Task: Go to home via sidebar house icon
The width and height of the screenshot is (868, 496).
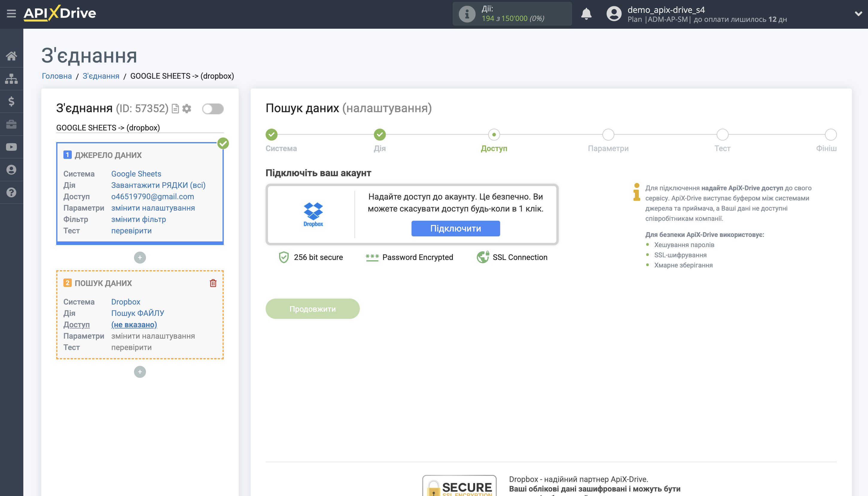Action: [x=11, y=56]
